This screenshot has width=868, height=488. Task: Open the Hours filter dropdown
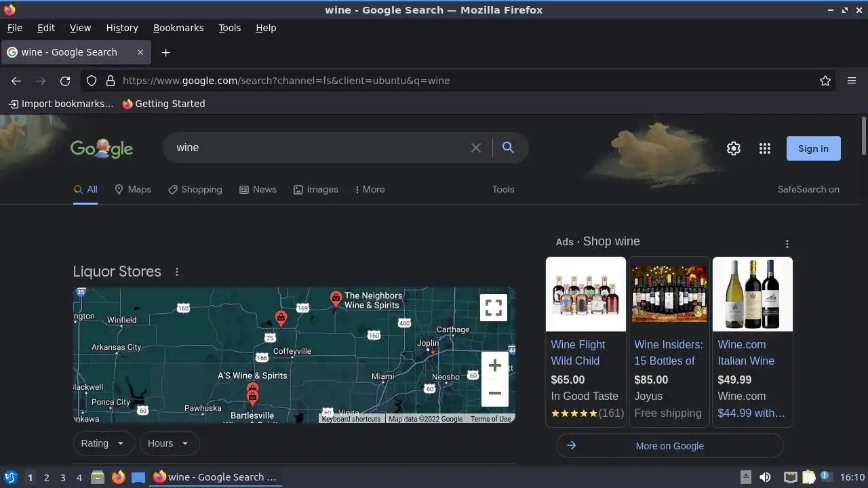[170, 443]
